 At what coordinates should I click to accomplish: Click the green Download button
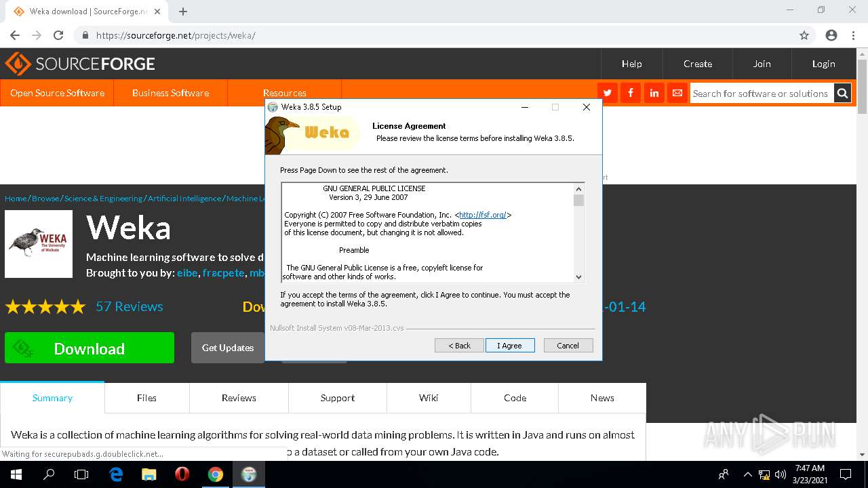click(x=90, y=348)
